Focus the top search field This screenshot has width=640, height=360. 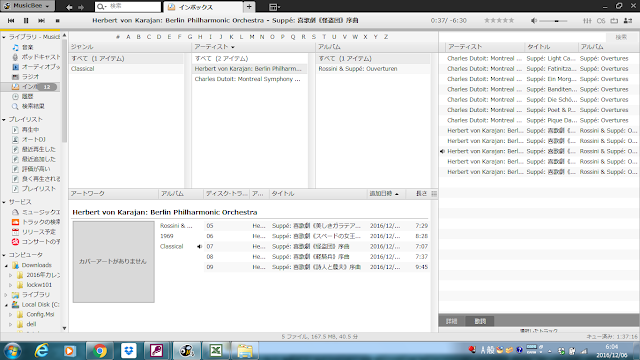click(x=128, y=7)
